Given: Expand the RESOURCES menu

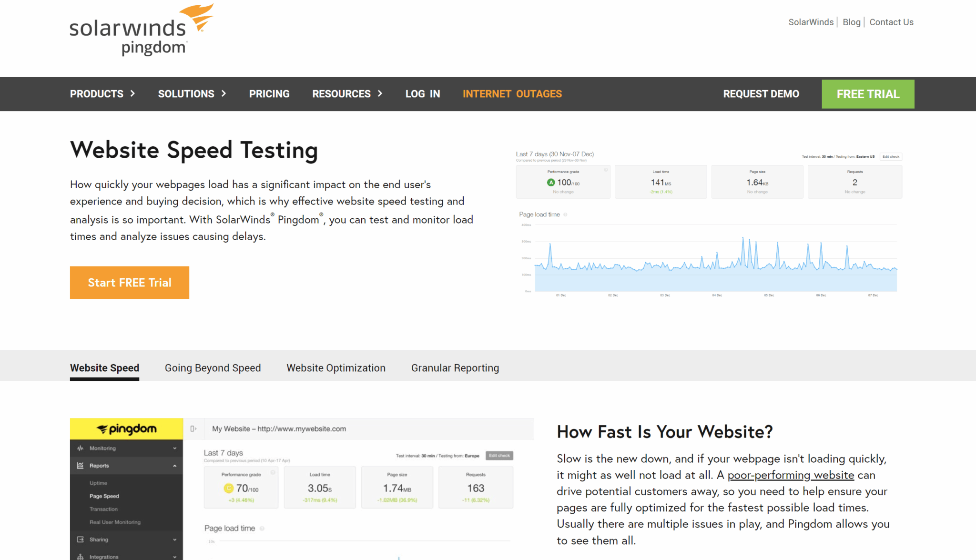Looking at the screenshot, I should 347,94.
